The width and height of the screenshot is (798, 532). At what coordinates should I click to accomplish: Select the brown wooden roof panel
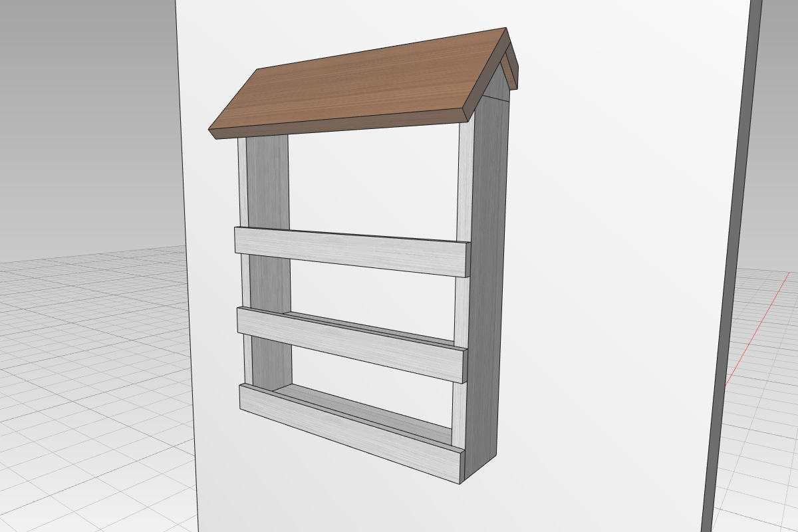coord(362,83)
